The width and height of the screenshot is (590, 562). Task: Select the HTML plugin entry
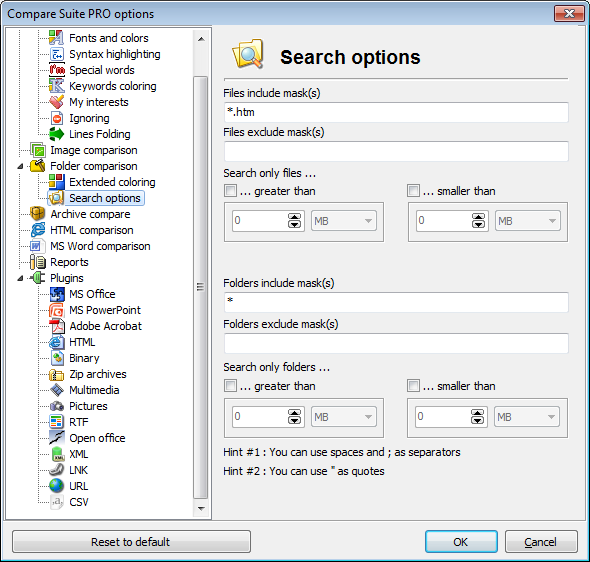[82, 342]
